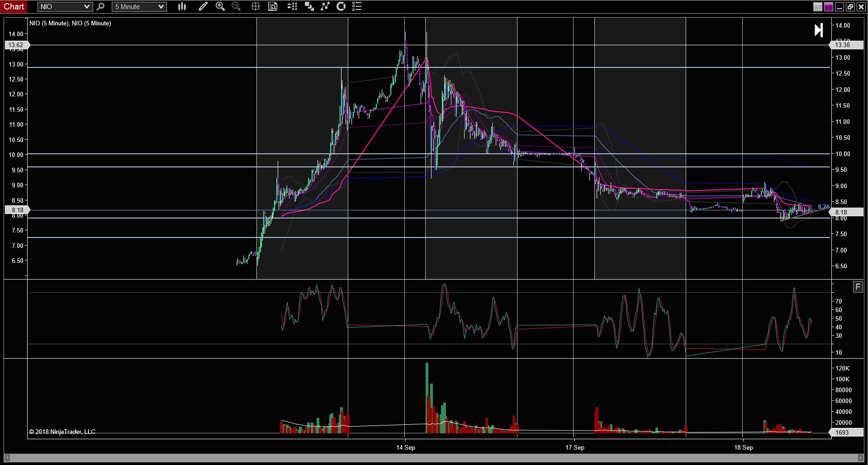Viewport: 868px width, 465px height.
Task: Open the NIO instrument selector dropdown
Action: 65,7
